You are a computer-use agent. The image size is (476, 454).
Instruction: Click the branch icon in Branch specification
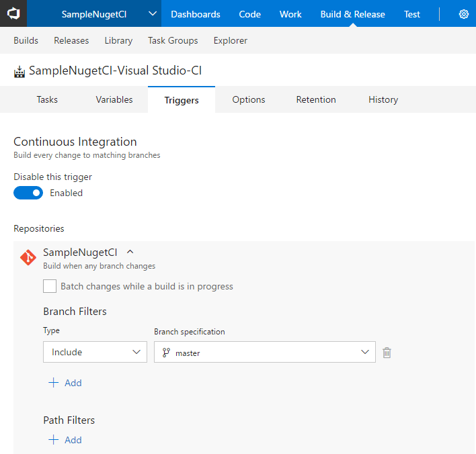click(166, 353)
